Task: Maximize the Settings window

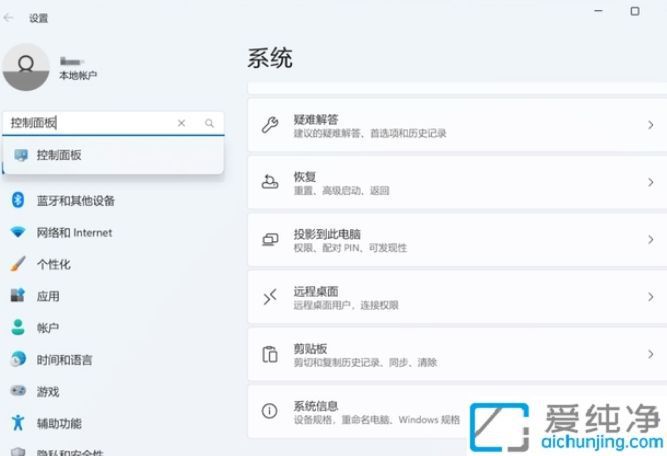Action: click(x=635, y=11)
